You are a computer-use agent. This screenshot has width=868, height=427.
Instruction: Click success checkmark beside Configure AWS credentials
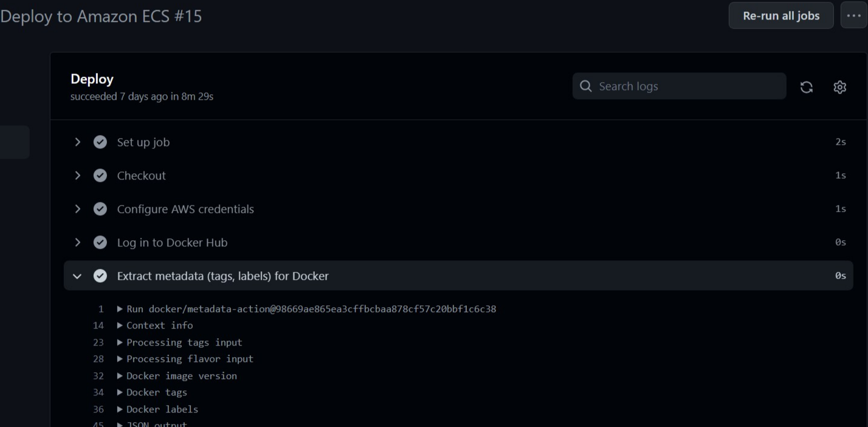pyautogui.click(x=100, y=209)
